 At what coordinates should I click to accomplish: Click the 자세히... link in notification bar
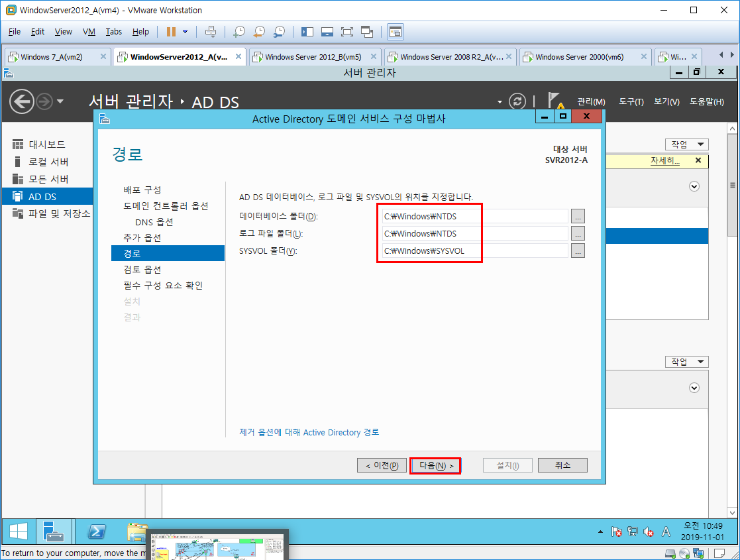click(665, 160)
